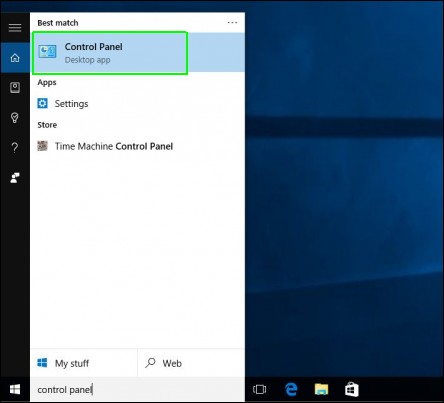Image resolution: width=444 pixels, height=403 pixels.
Task: Open the lightbulb Reminders icon
Action: 15,117
